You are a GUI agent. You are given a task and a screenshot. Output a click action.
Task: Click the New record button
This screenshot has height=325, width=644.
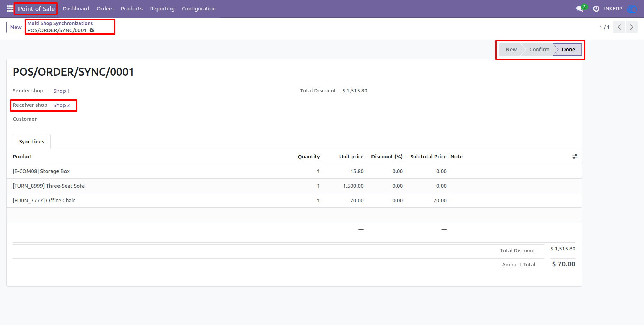(x=16, y=27)
